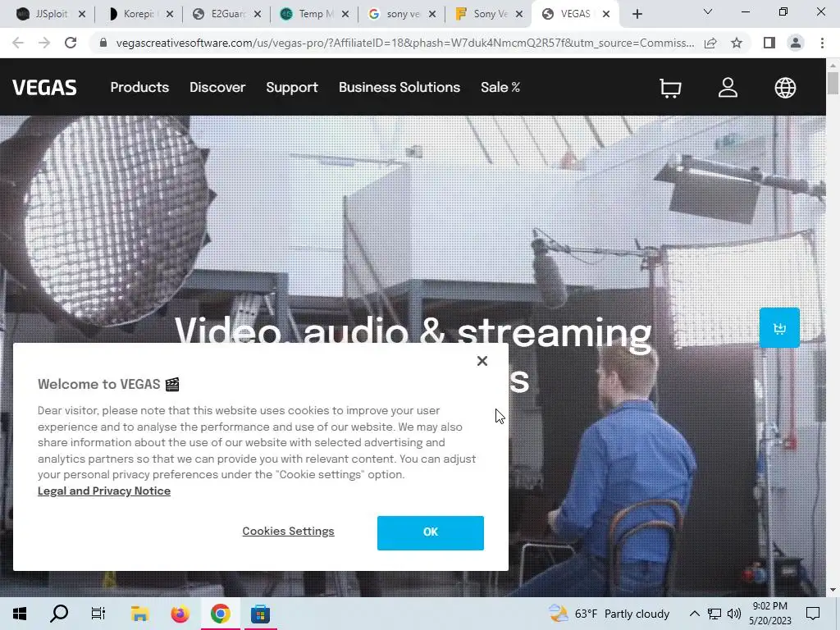
Task: Close the JJSploit tab
Action: tap(82, 14)
